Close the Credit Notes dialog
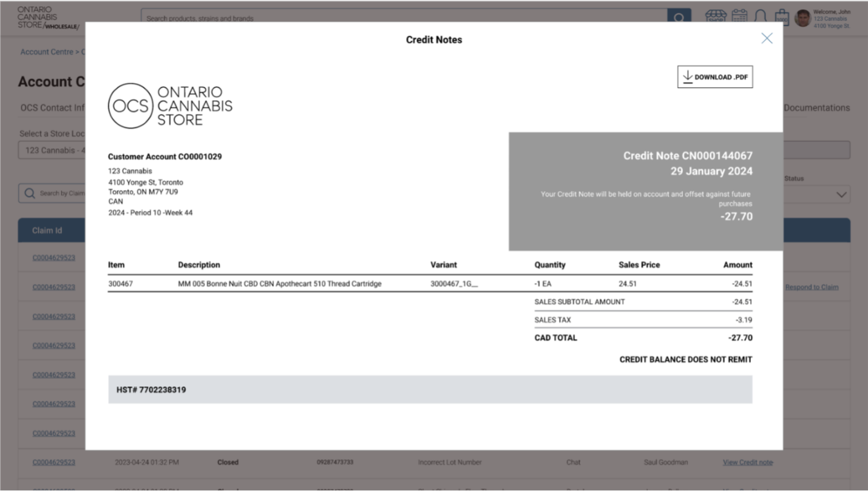The image size is (868, 493). click(x=767, y=38)
